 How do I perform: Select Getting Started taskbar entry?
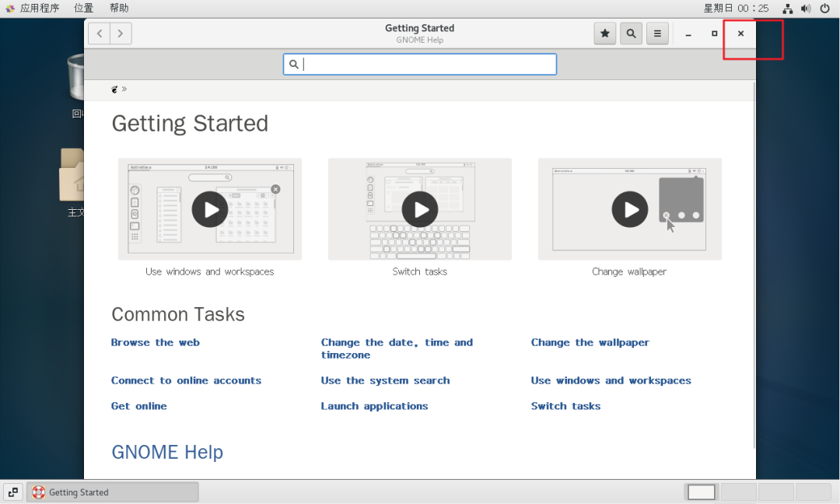point(113,492)
